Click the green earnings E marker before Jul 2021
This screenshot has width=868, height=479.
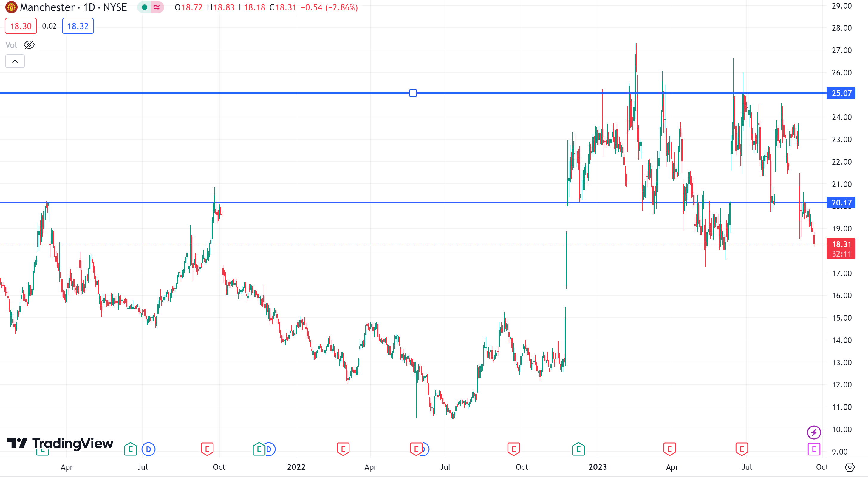pyautogui.click(x=130, y=450)
